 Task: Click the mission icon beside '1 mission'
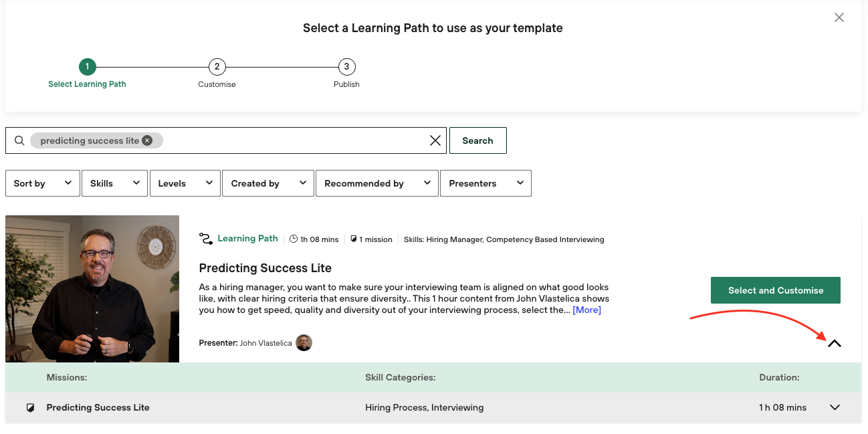pos(354,239)
